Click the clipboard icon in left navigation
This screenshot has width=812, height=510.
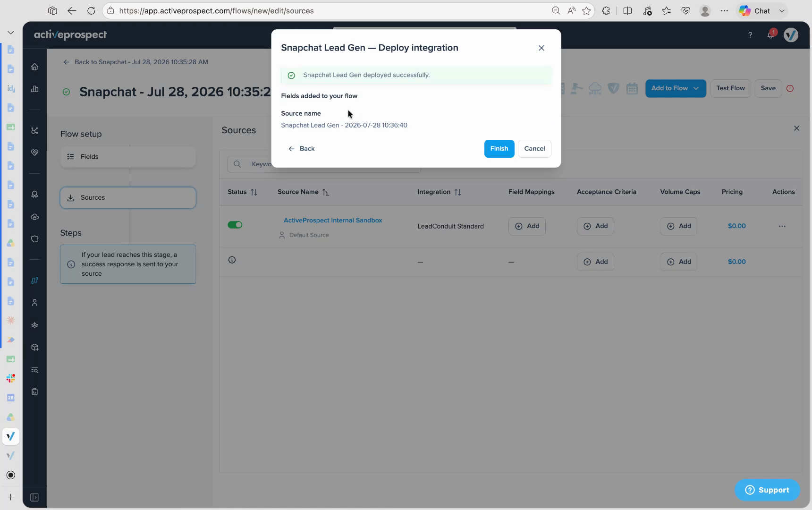pos(34,391)
